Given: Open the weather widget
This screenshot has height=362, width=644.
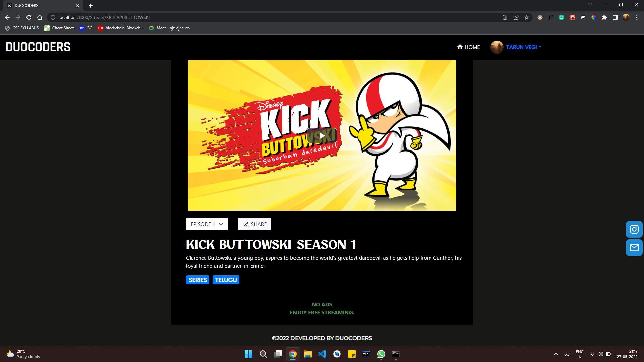Looking at the screenshot, I should click(23, 354).
